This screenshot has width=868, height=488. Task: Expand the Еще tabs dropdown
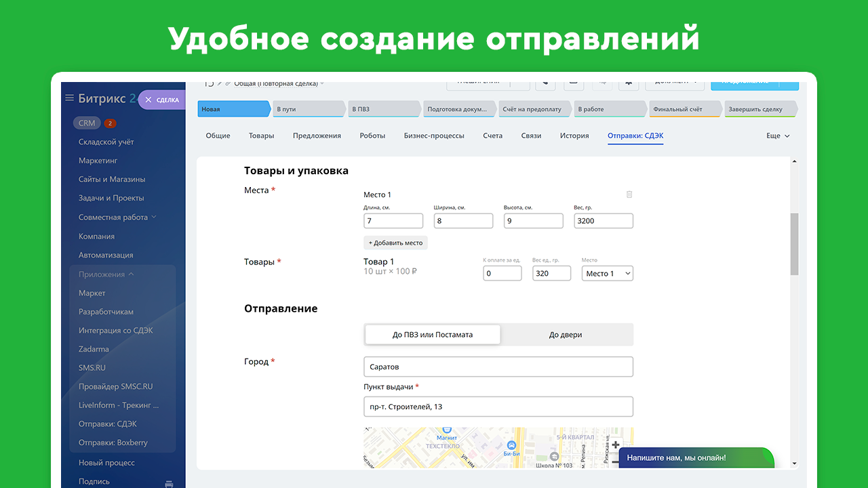[778, 136]
